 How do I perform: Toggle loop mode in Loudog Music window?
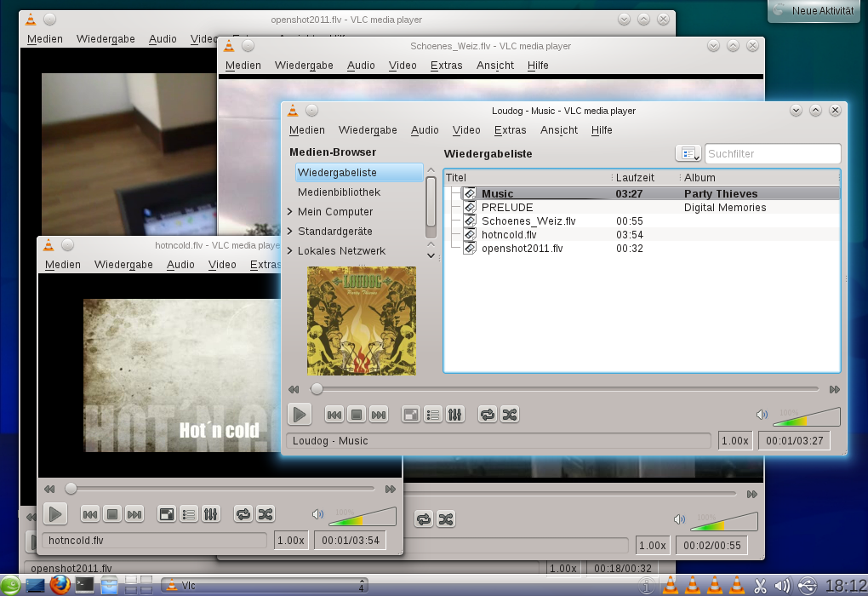487,415
